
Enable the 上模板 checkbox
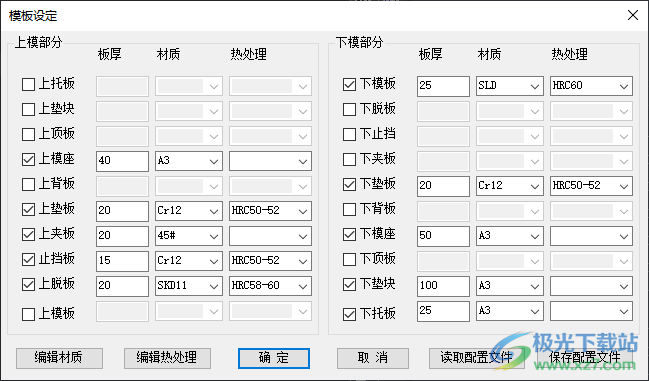click(x=28, y=314)
